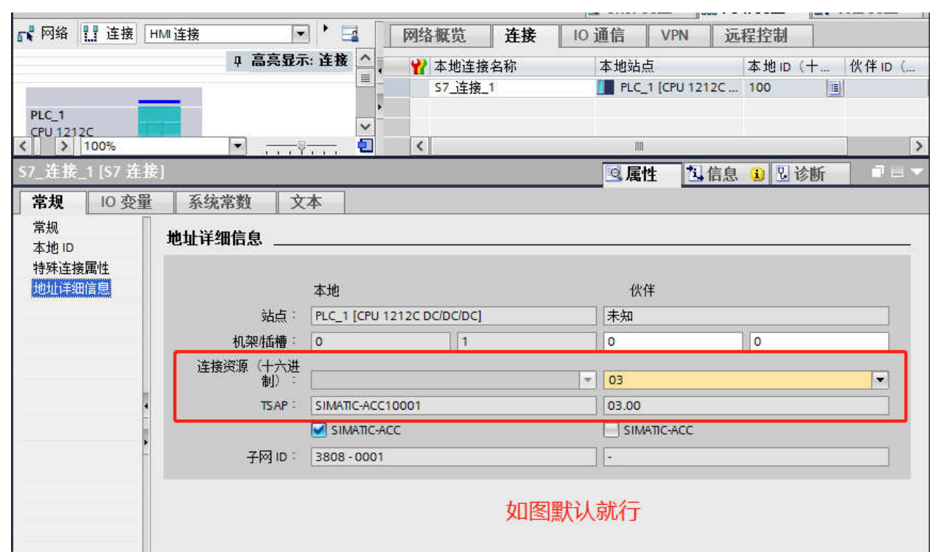Click the 网络 network button
Image resolution: width=938 pixels, height=560 pixels.
point(42,34)
